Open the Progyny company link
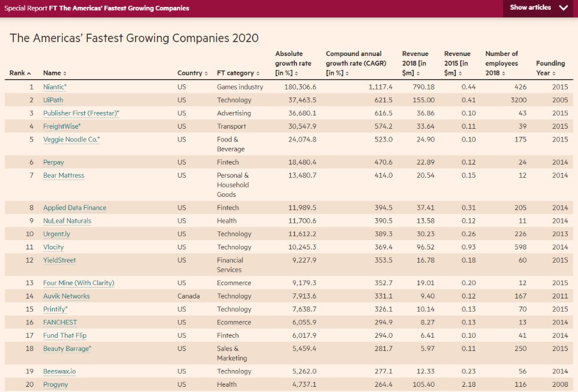 [x=55, y=384]
